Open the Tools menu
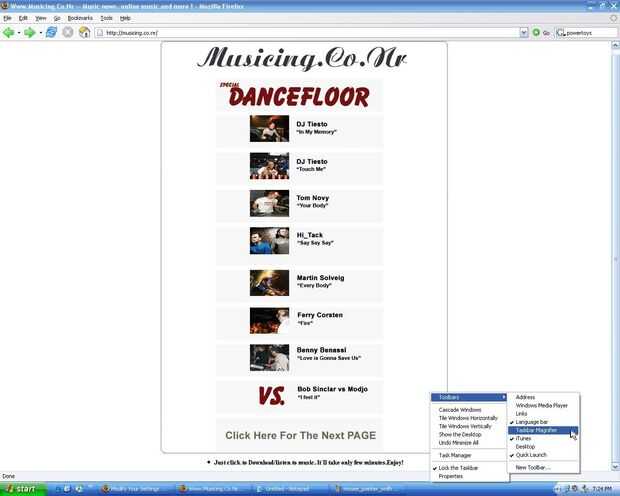620x496 pixels. pyautogui.click(x=106, y=18)
